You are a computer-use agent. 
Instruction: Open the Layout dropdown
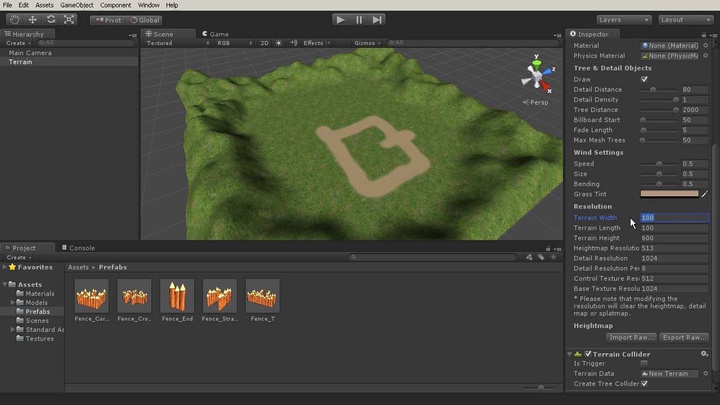[x=684, y=19]
